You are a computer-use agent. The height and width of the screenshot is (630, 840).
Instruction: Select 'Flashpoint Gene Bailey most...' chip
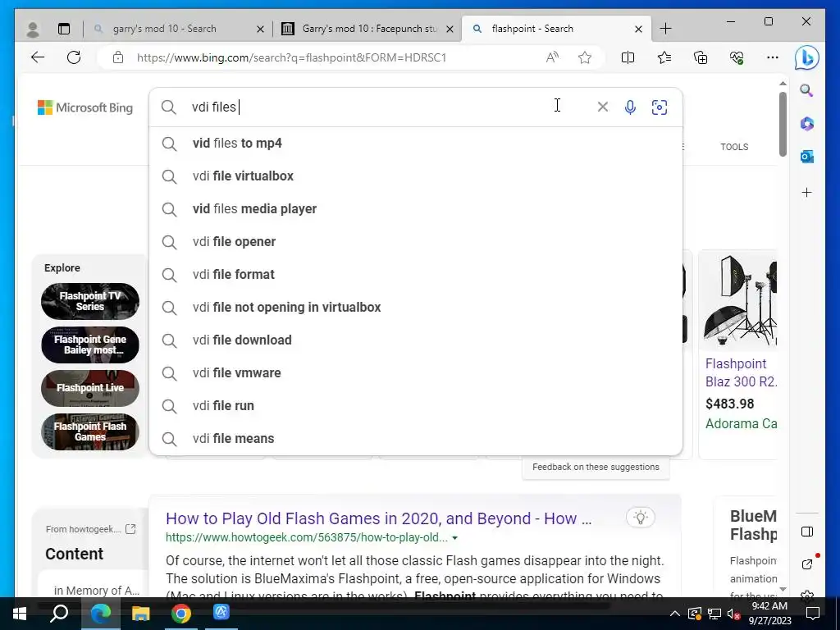90,345
